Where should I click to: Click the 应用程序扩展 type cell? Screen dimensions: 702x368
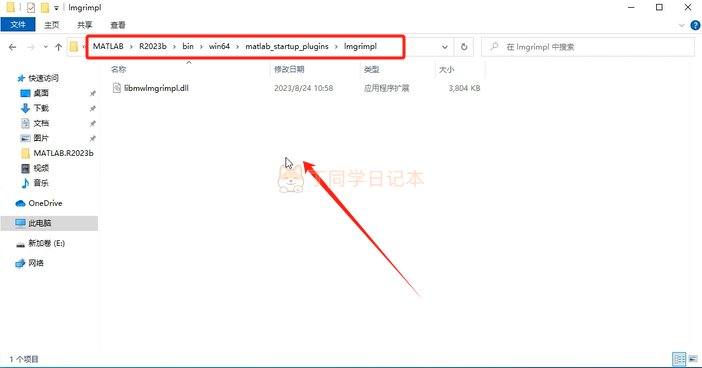[x=386, y=88]
